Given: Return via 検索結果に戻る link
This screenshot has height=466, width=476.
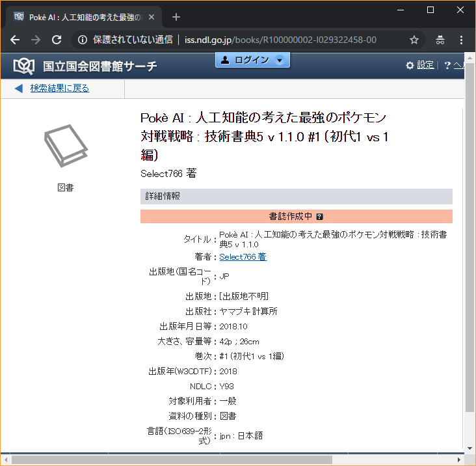Looking at the screenshot, I should coord(60,88).
